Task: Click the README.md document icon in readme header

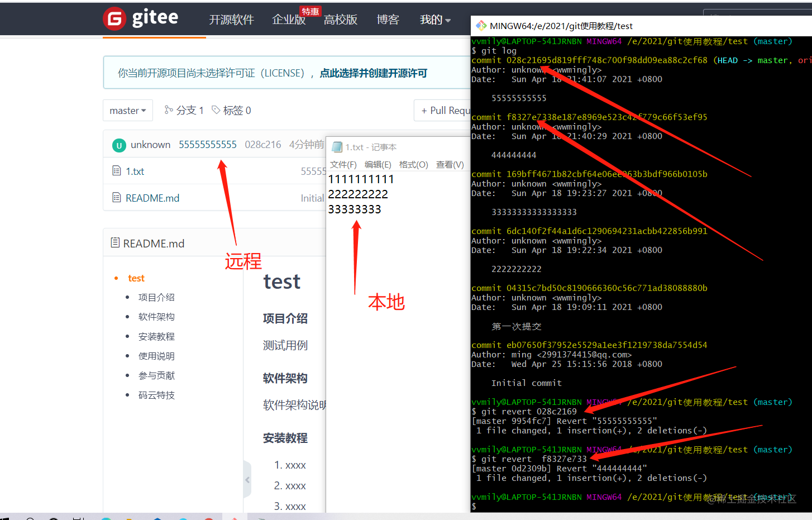Action: pos(115,243)
